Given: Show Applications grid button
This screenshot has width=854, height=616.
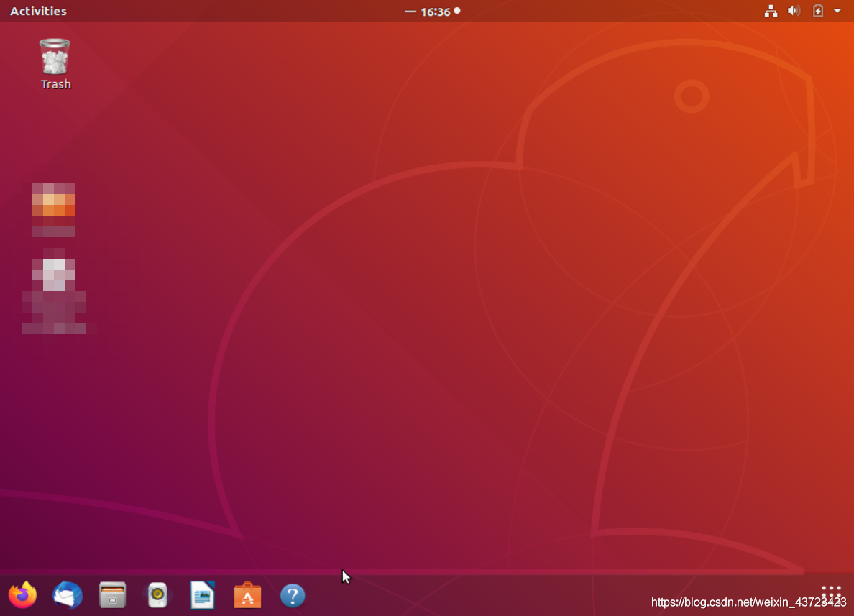Looking at the screenshot, I should point(831,594).
